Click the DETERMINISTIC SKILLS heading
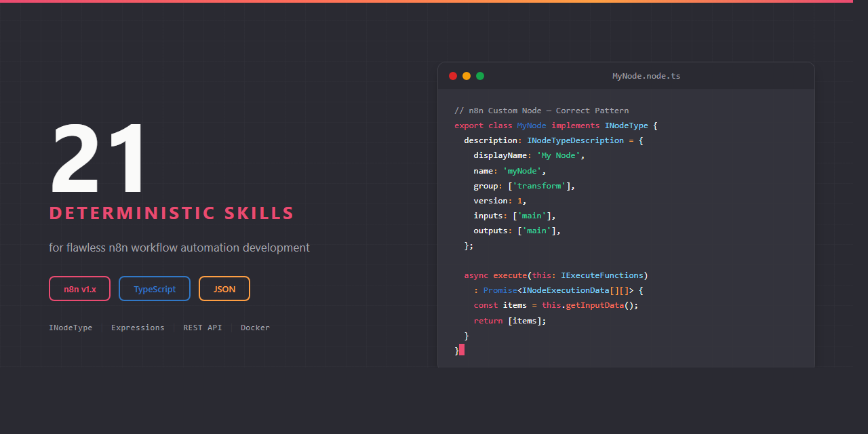Screen dimensions: 868x434 pyautogui.click(x=172, y=213)
